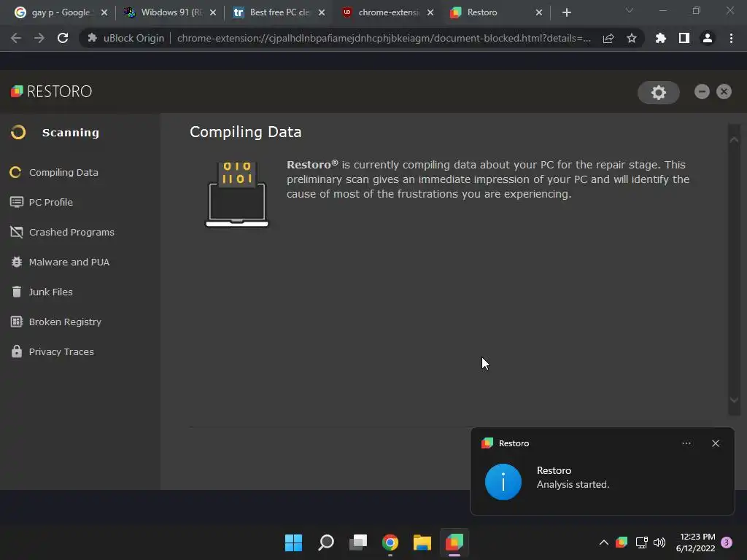The width and height of the screenshot is (747, 560).
Task: Click 'Analysis started.' notification text
Action: 573,484
